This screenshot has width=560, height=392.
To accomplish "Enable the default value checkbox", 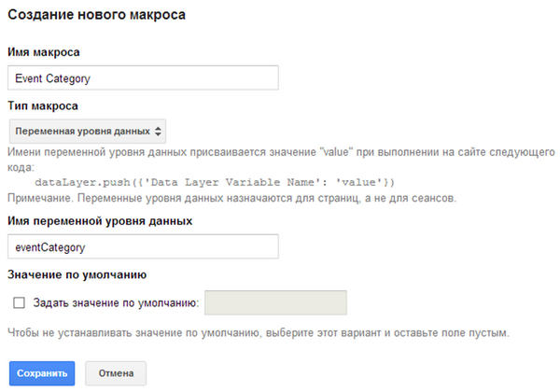I will pos(19,302).
